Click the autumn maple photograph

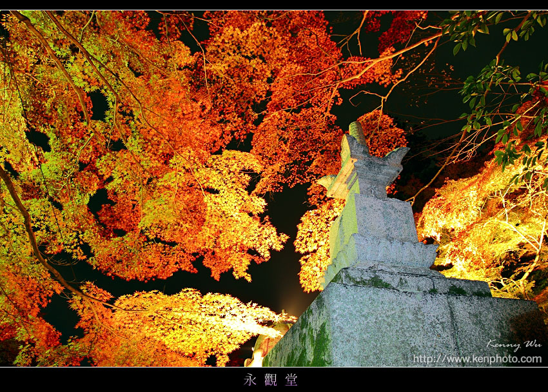tap(274, 188)
